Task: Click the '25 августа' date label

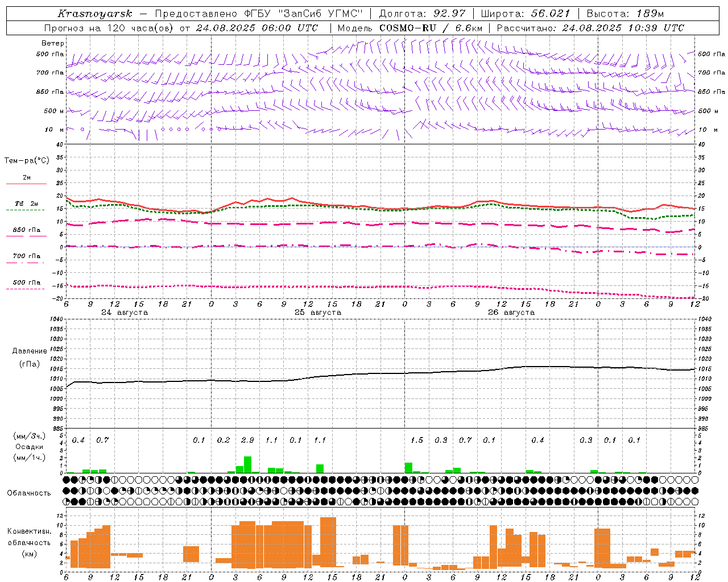Action: pos(318,313)
